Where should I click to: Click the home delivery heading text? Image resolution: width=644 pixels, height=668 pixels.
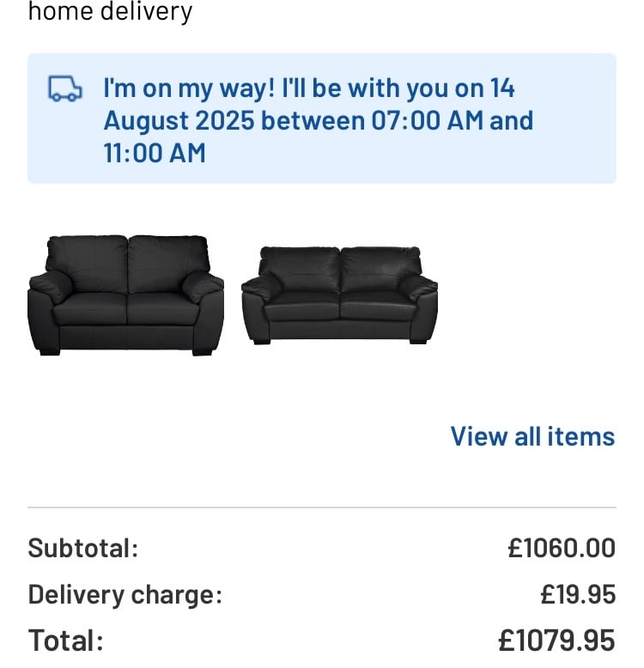pos(110,11)
